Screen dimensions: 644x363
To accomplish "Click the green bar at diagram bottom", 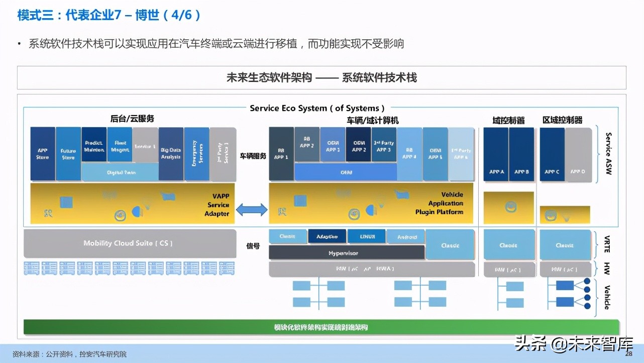I will tap(321, 327).
